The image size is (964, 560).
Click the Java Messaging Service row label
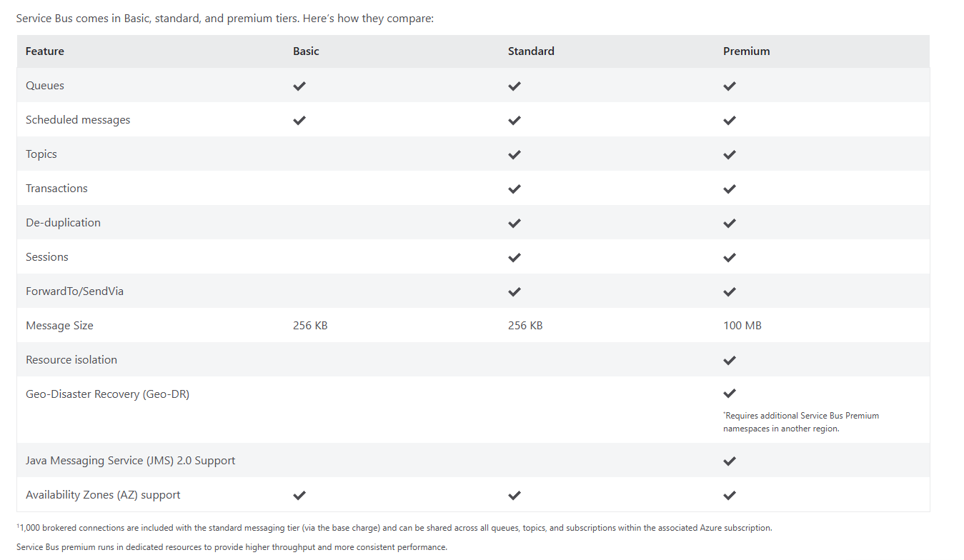pos(130,461)
